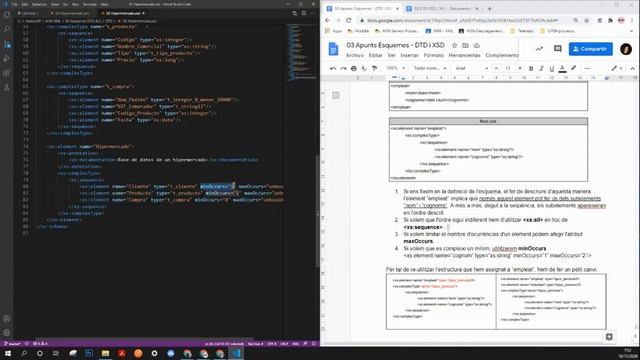Screen dimensions: 640x360
Task: Click the notifications bell in VS Code status bar
Action: tap(313, 344)
